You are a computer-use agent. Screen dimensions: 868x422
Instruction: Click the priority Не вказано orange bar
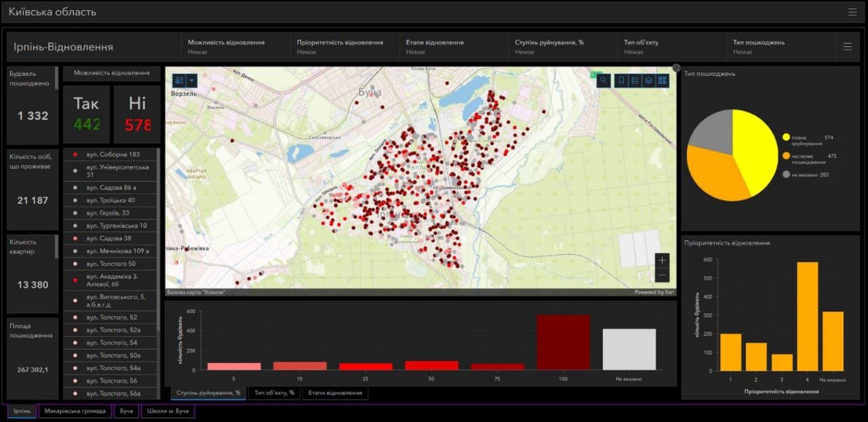click(x=833, y=341)
